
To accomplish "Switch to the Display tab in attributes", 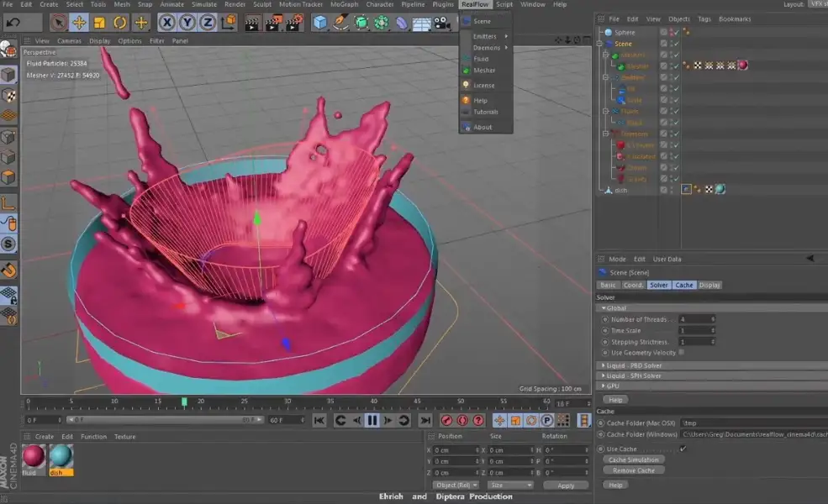I will coord(709,285).
